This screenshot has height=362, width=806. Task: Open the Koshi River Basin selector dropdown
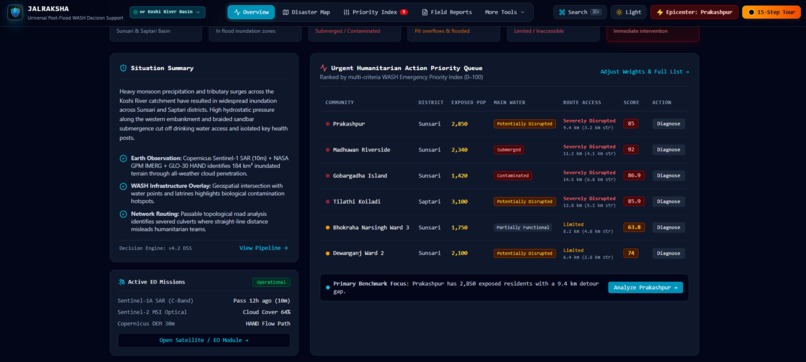168,12
